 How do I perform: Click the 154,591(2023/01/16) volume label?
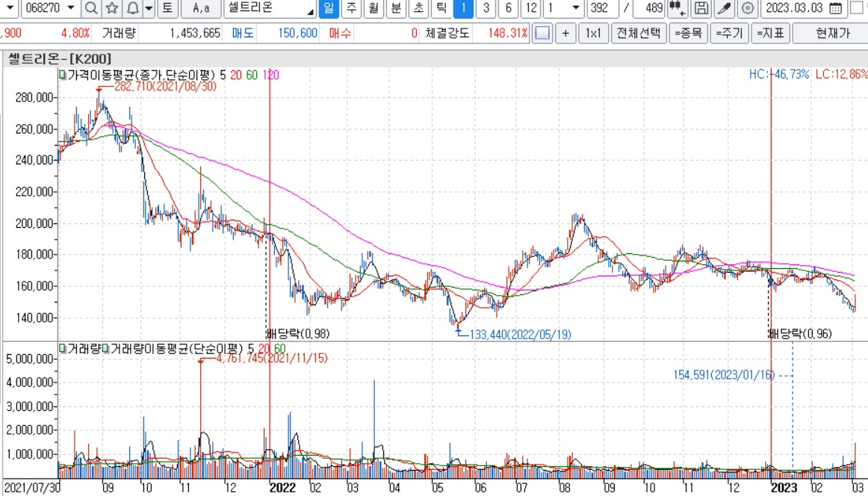point(724,375)
